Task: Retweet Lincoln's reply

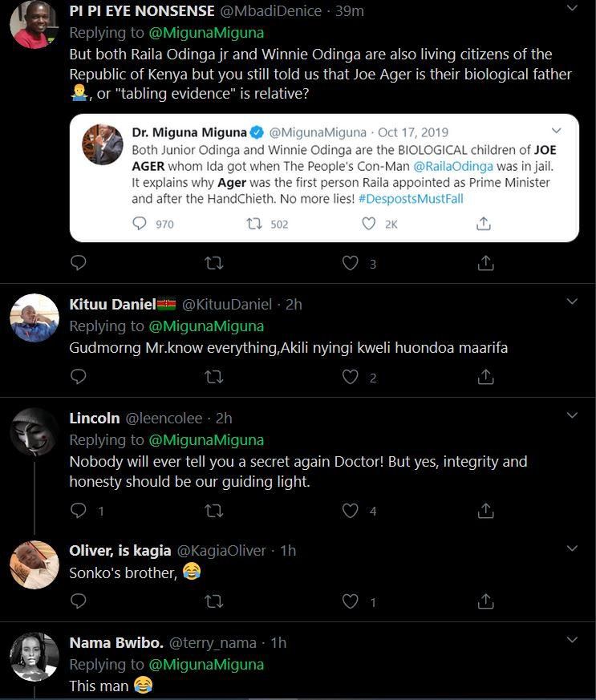Action: point(214,510)
